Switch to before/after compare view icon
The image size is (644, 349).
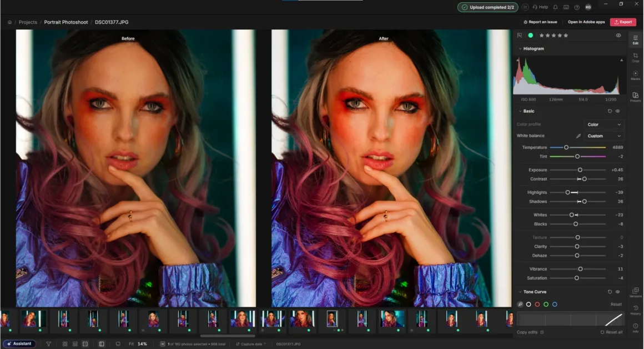(x=85, y=343)
